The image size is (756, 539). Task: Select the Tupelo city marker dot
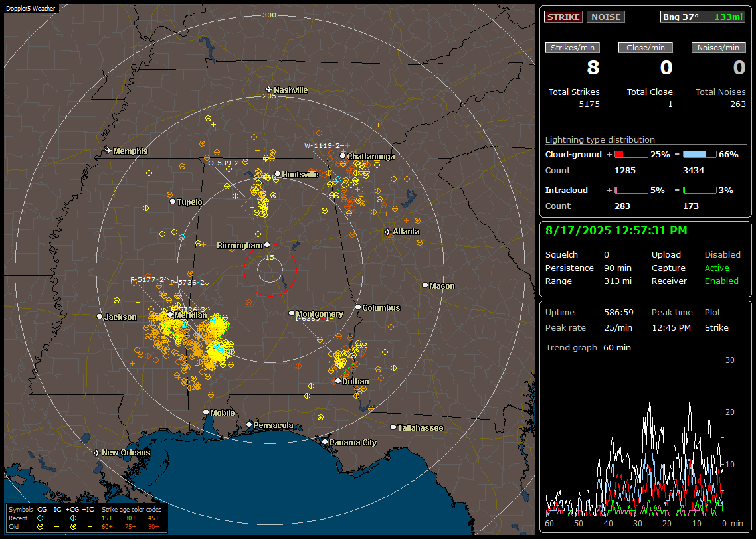tap(173, 202)
